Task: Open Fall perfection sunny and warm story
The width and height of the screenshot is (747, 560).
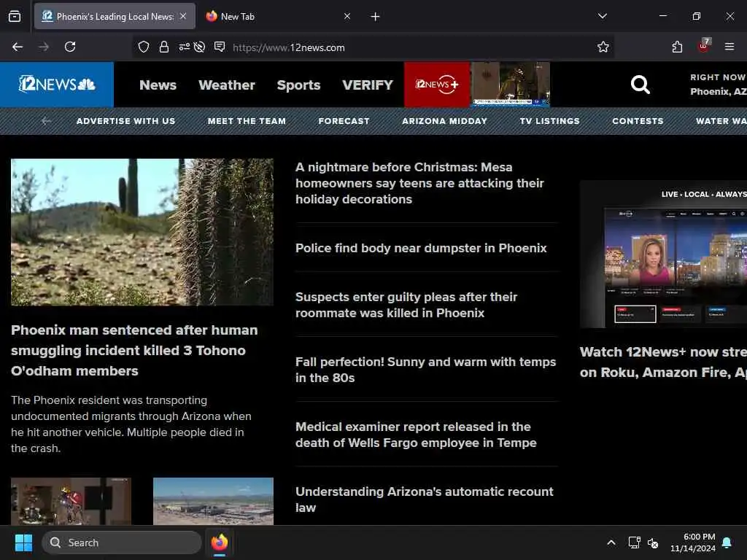Action: (425, 370)
